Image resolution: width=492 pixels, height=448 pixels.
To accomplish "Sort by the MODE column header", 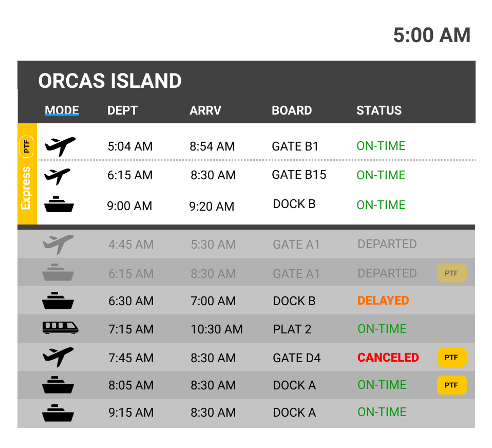I will (x=62, y=110).
